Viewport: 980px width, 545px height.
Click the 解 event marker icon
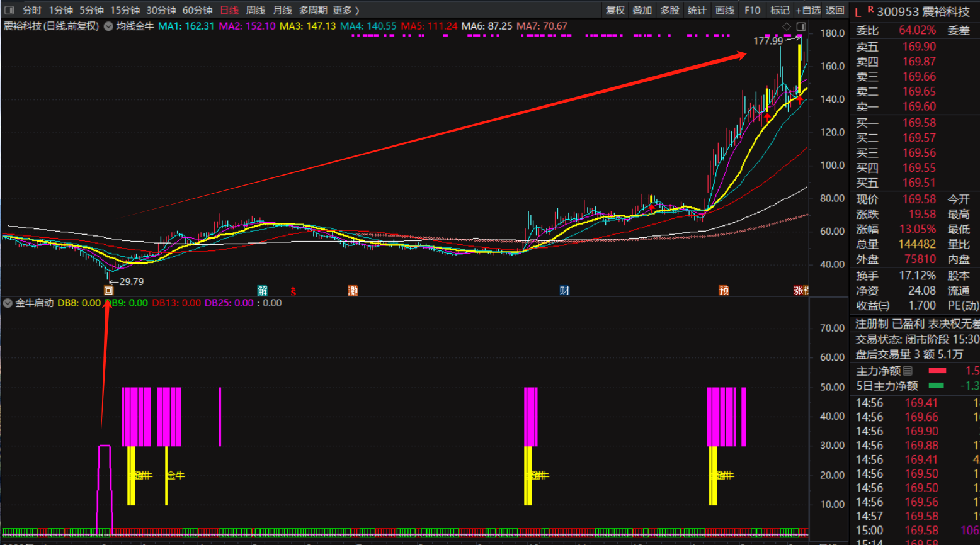(x=263, y=290)
